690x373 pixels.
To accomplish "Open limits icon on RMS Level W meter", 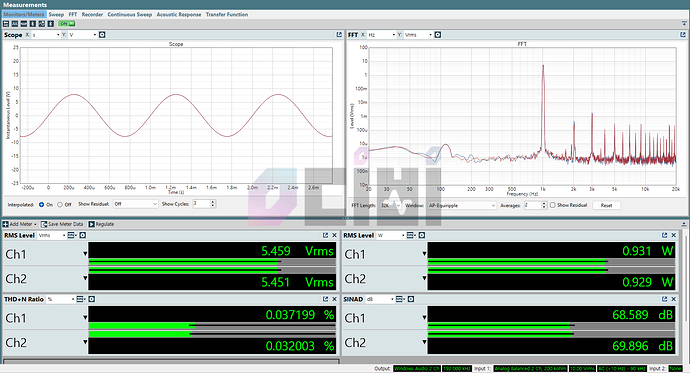I will pyautogui.click(x=410, y=235).
